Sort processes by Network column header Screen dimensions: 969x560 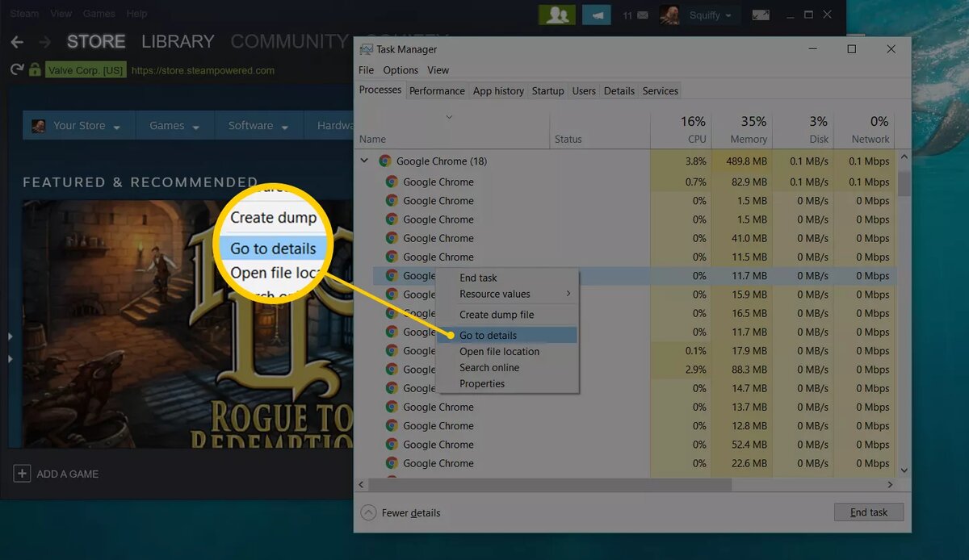863,129
